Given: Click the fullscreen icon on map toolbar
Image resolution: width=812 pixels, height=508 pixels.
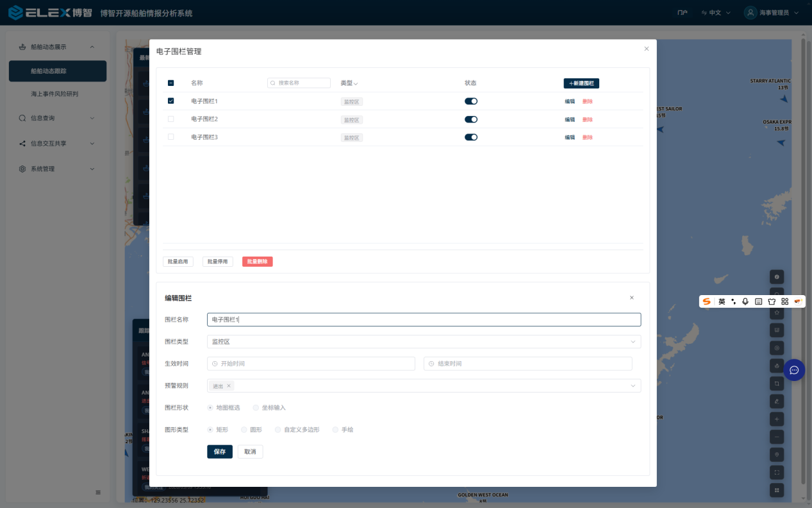Looking at the screenshot, I should coord(777,473).
